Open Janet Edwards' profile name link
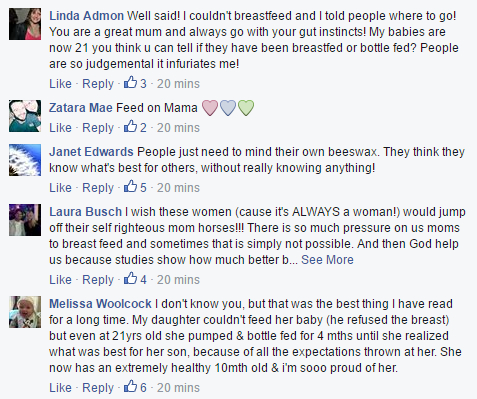 coord(91,152)
